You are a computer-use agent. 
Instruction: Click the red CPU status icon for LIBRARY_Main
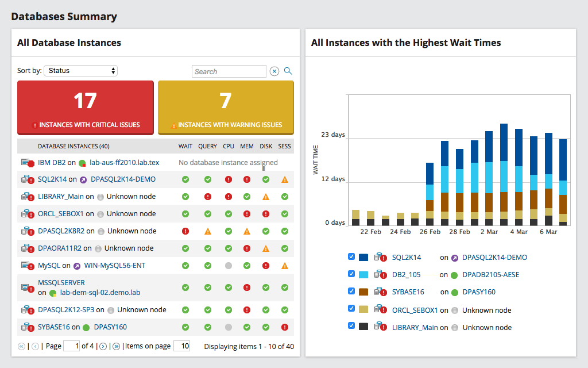coord(228,197)
